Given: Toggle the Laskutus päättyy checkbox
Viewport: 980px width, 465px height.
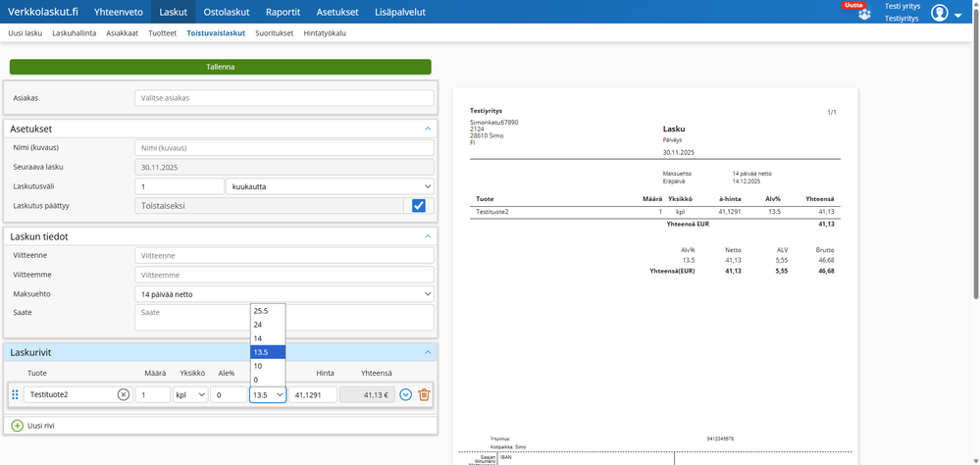Looking at the screenshot, I should [x=419, y=206].
